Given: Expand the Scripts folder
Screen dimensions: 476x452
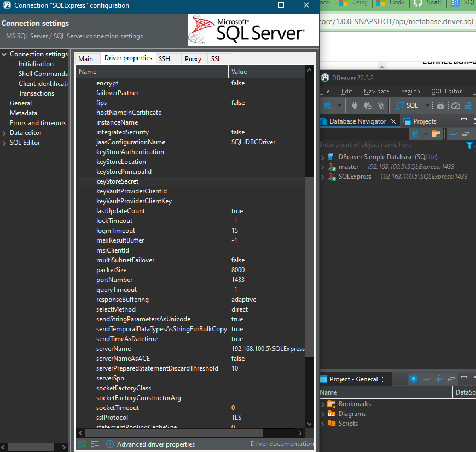Looking at the screenshot, I should point(323,424).
